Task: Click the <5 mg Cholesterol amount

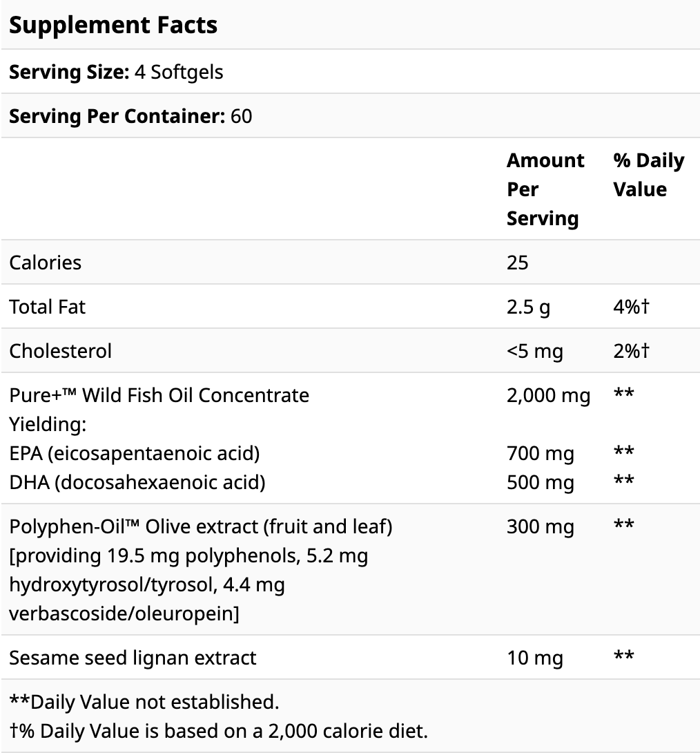Action: (x=534, y=351)
